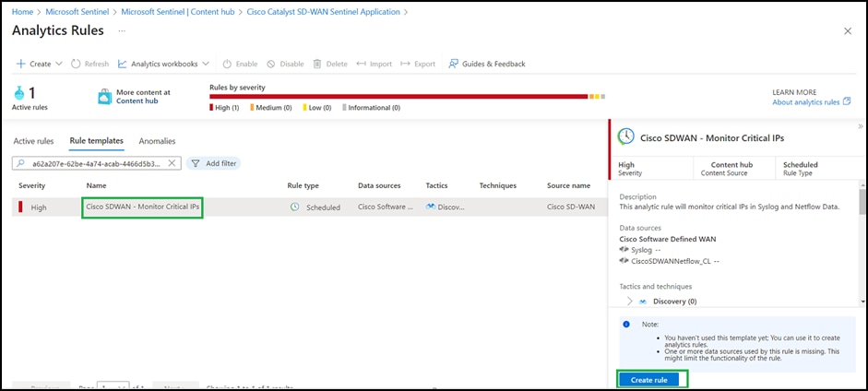Sort by the Name column header
This screenshot has width=868, height=391.
(96, 186)
